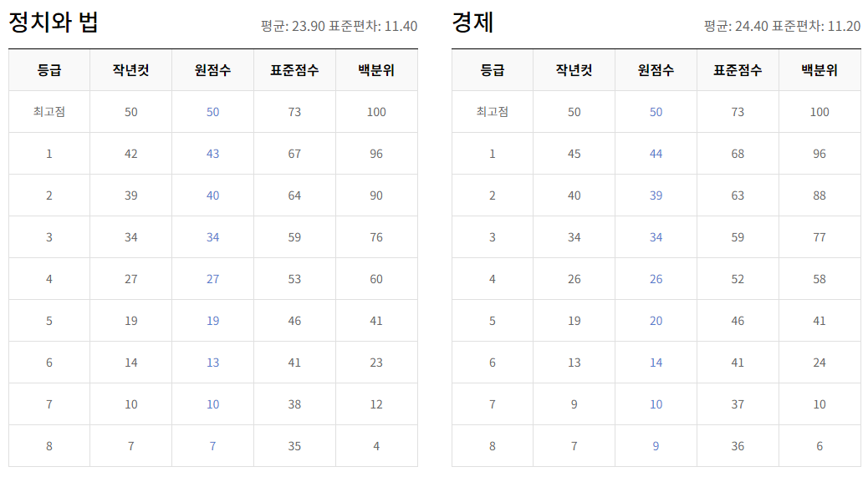Viewport: 868px width, 477px height.
Task: Click 최고점 row label in 정치와 법 table
Action: pos(49,112)
